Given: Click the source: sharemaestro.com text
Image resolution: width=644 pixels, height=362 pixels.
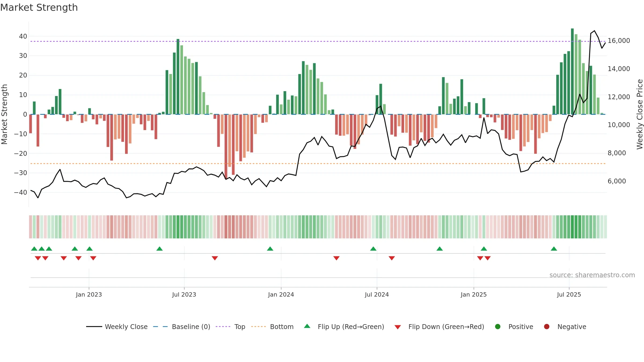Looking at the screenshot, I should [x=592, y=275].
